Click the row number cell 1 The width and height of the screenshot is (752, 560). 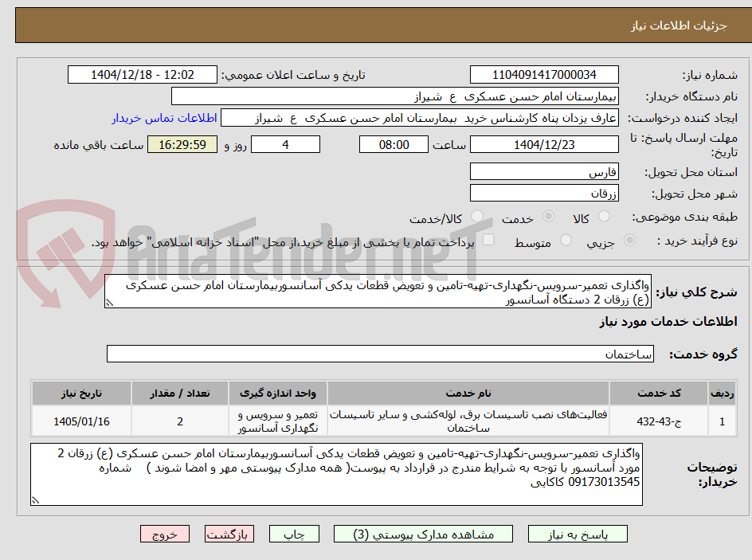pos(723,421)
